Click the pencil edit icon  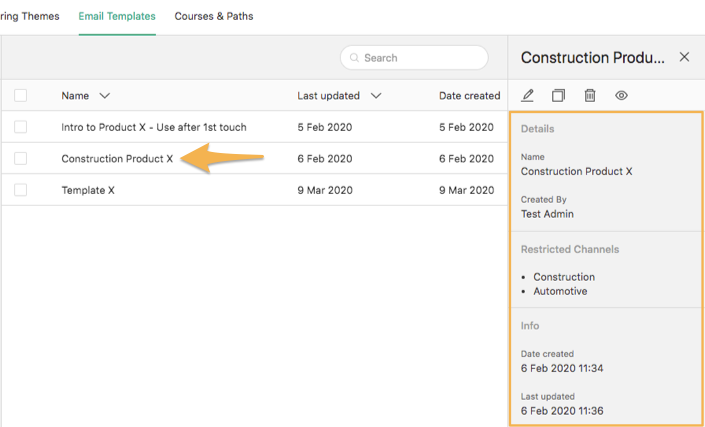coord(527,96)
